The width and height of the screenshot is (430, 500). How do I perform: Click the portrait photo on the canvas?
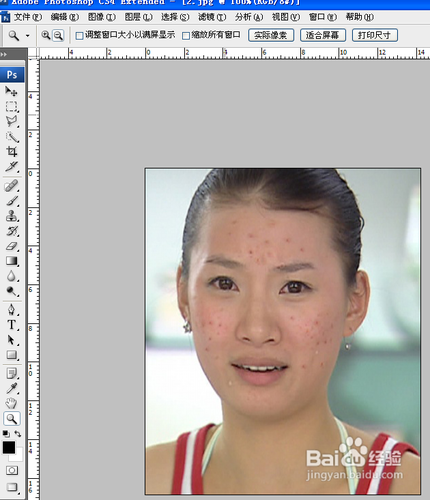[x=283, y=331]
